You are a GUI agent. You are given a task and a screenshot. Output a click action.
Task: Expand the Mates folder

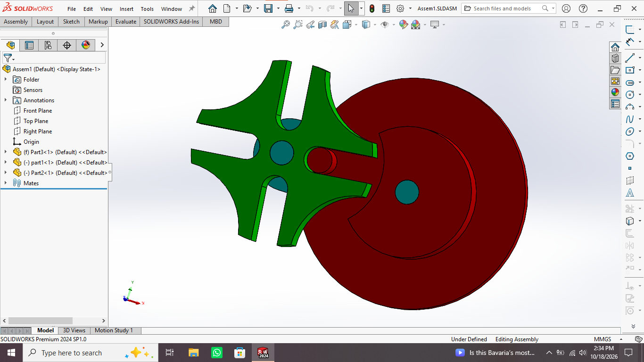tap(6, 183)
